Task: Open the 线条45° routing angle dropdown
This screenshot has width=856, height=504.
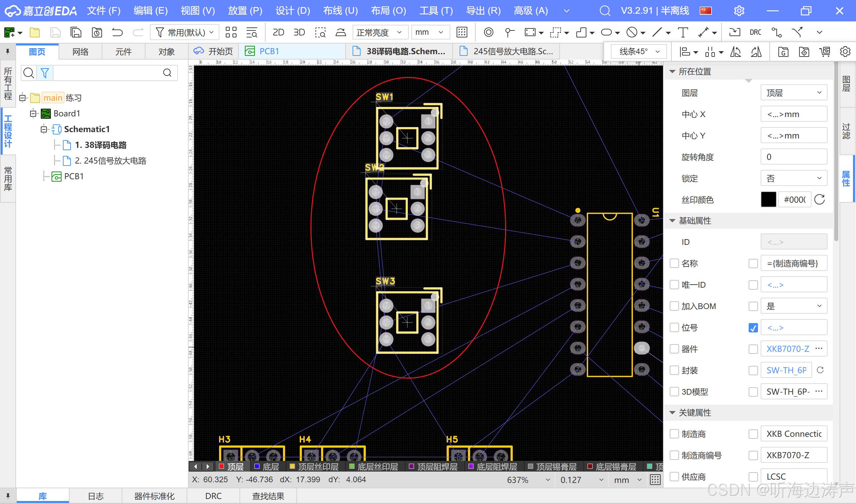Action: pos(639,52)
